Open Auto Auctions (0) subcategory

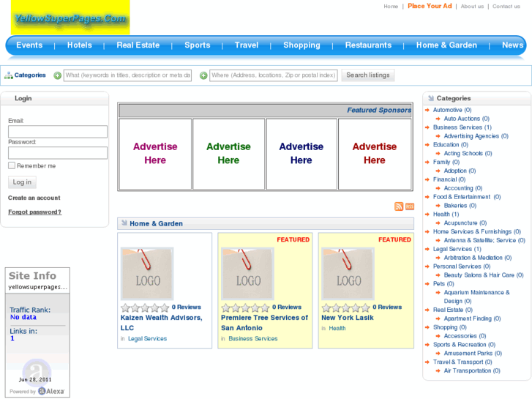467,119
